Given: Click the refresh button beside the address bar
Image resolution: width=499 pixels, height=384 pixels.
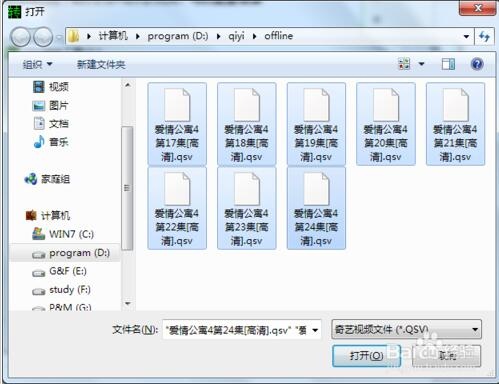Looking at the screenshot, I should click(484, 36).
